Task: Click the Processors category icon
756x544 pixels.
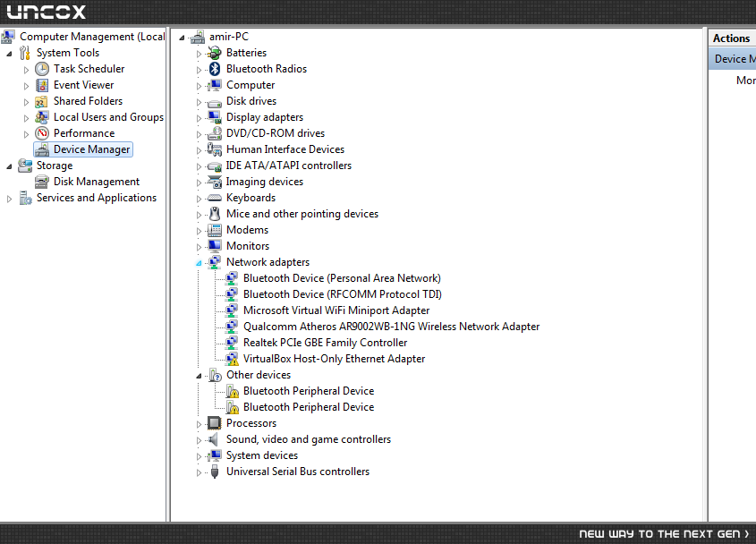Action: (215, 423)
